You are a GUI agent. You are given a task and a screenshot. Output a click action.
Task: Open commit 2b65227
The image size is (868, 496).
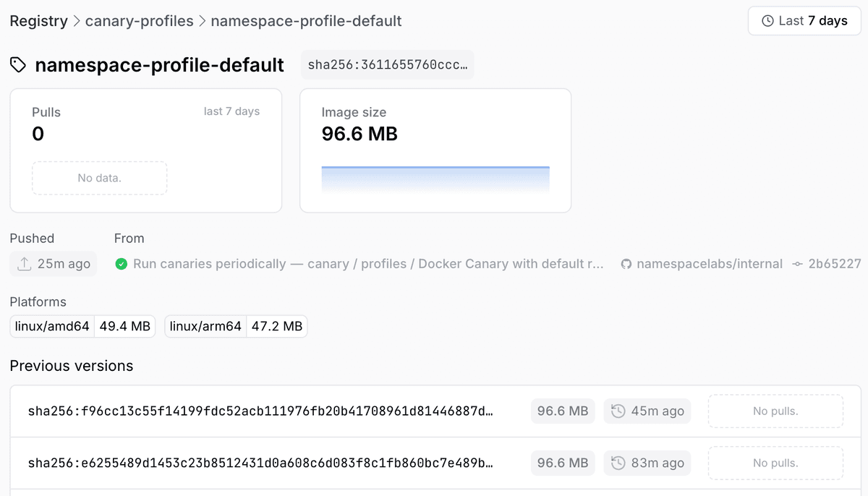834,264
